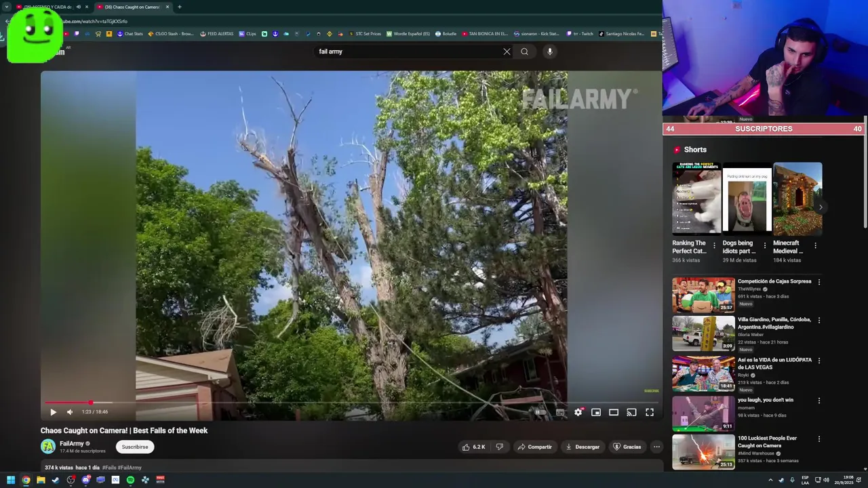The image size is (868, 488).
Task: Toggle subtitles in the video player
Action: point(560,412)
